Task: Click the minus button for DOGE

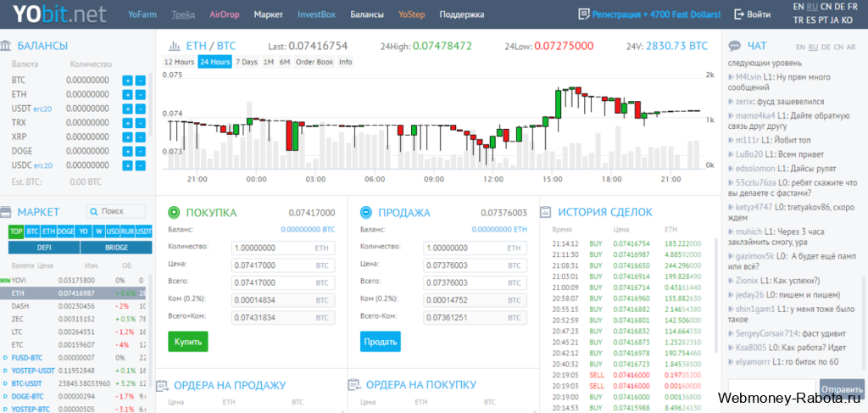Action: 140,151
